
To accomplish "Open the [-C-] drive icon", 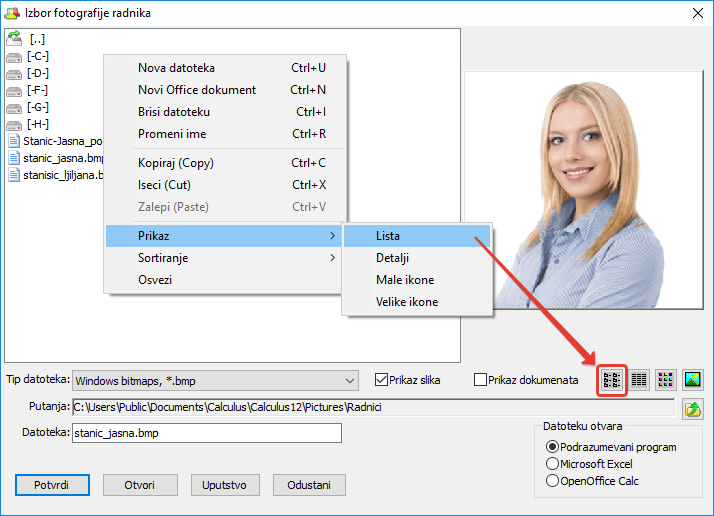I will (14, 56).
